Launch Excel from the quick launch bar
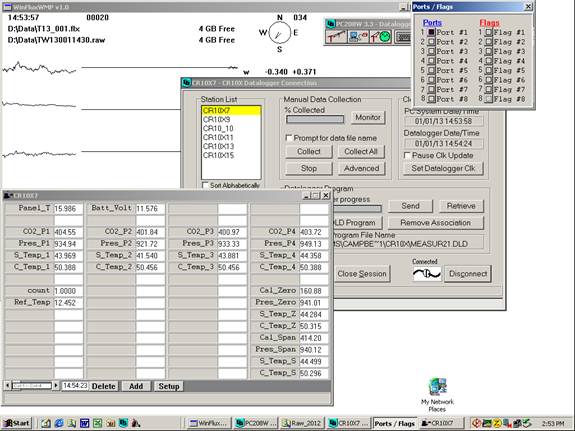This screenshot has width=575, height=431. pyautogui.click(x=98, y=423)
